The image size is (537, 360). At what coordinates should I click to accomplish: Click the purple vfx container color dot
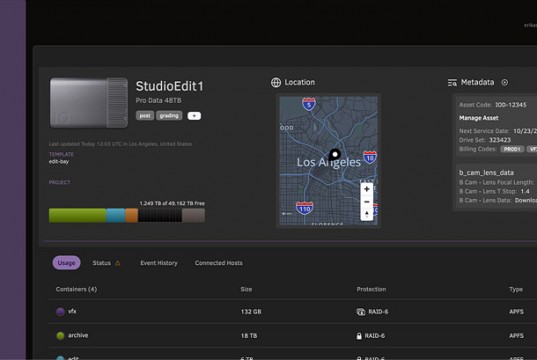click(x=60, y=312)
